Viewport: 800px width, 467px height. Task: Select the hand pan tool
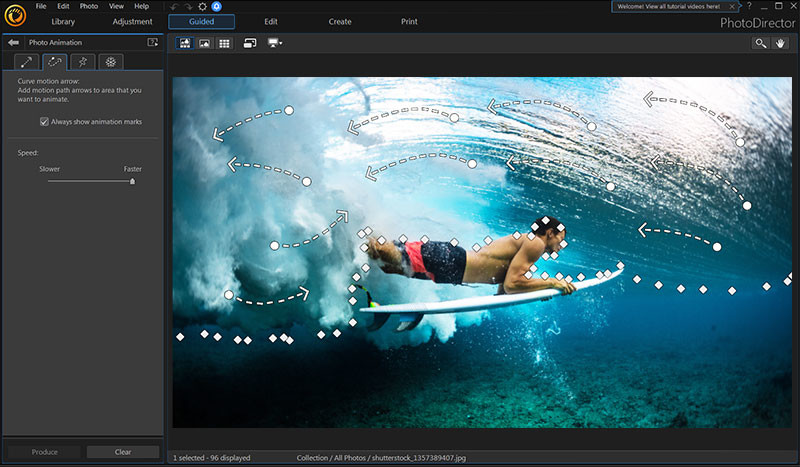click(x=782, y=43)
